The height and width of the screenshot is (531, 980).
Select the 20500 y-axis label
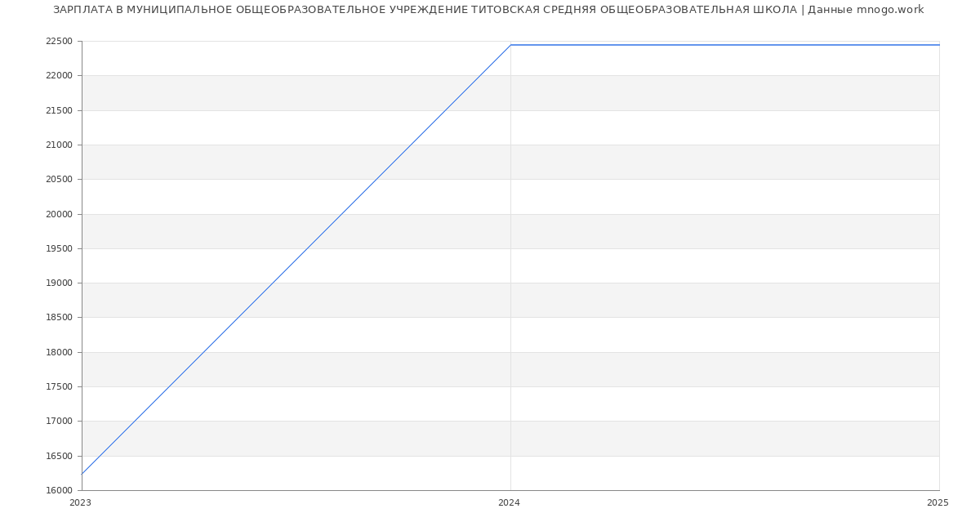(x=59, y=180)
